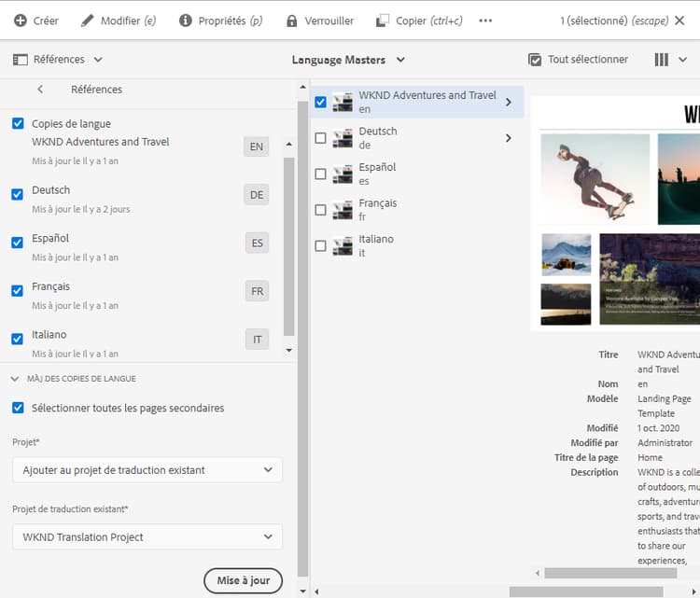Open Propriétés info icon

pos(186,21)
